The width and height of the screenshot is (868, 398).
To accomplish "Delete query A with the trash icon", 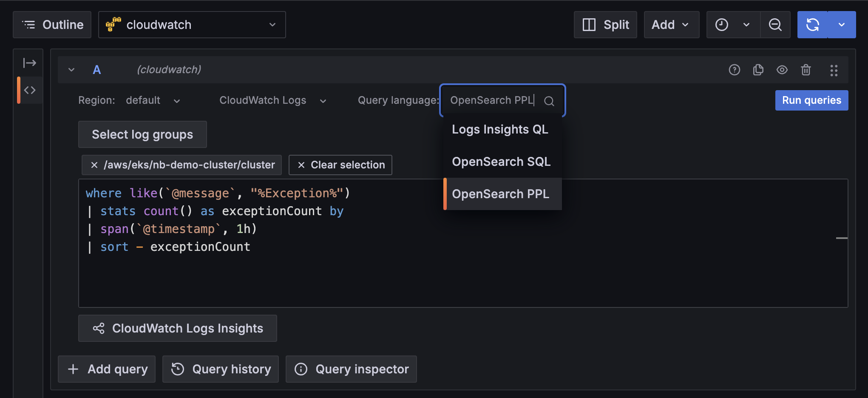I will [x=806, y=70].
